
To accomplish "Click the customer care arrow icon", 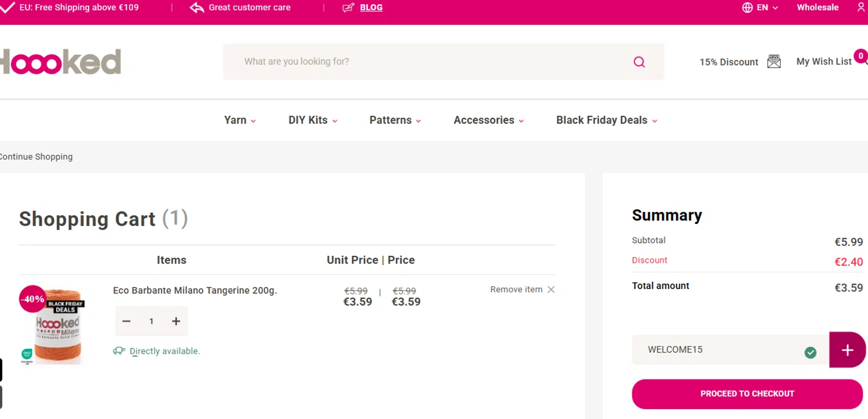I will pos(197,8).
